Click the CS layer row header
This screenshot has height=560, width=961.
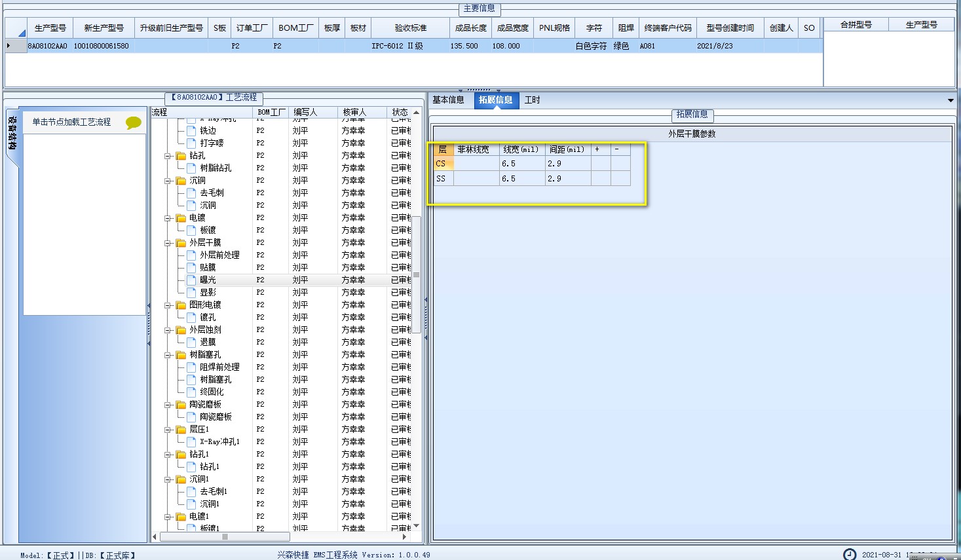[443, 164]
